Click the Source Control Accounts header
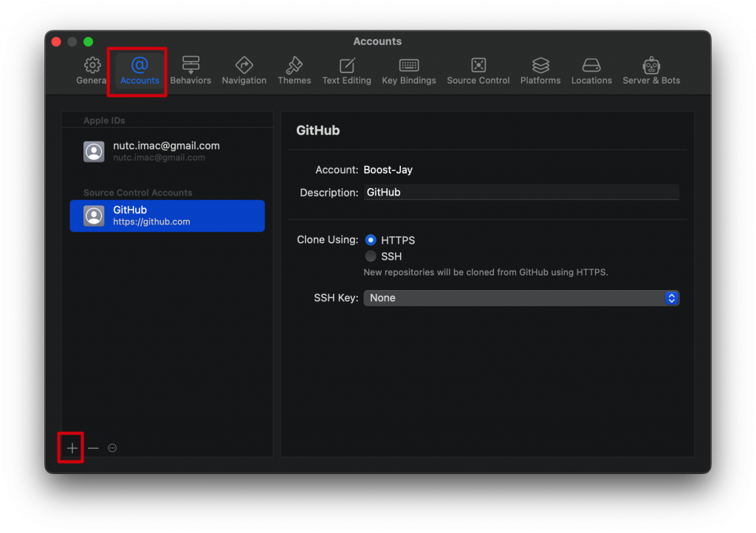The width and height of the screenshot is (756, 533). click(x=138, y=193)
